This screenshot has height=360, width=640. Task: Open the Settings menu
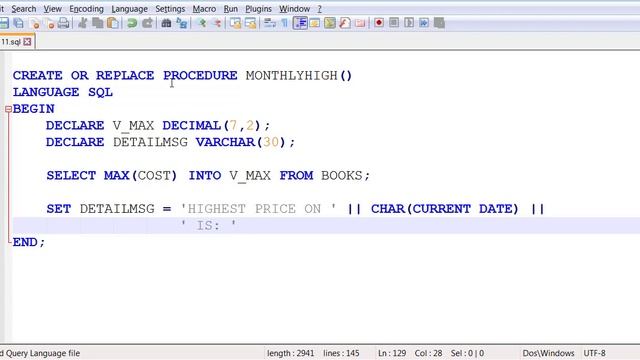tap(170, 9)
